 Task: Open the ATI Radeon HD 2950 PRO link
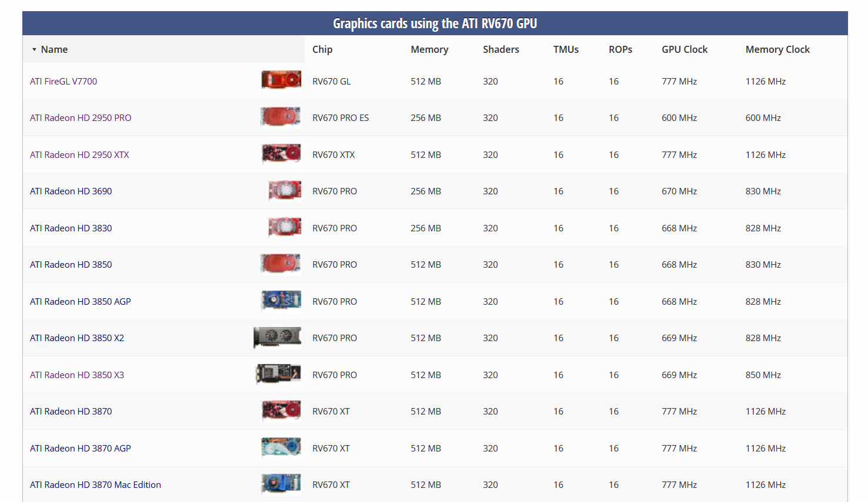(80, 118)
